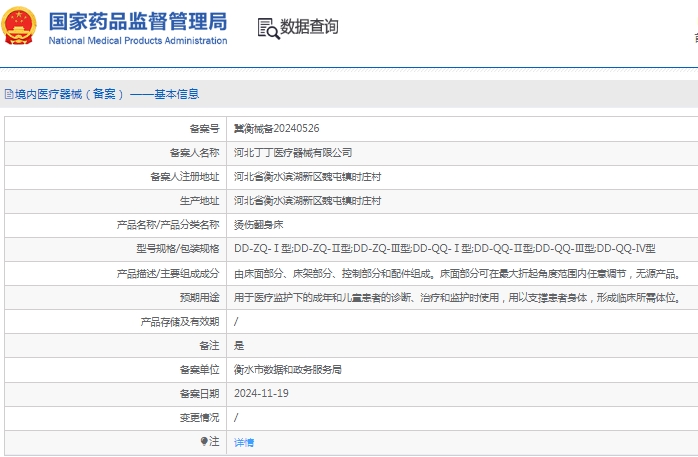Click the 备注 value 是
698x457 pixels.
pyautogui.click(x=239, y=345)
